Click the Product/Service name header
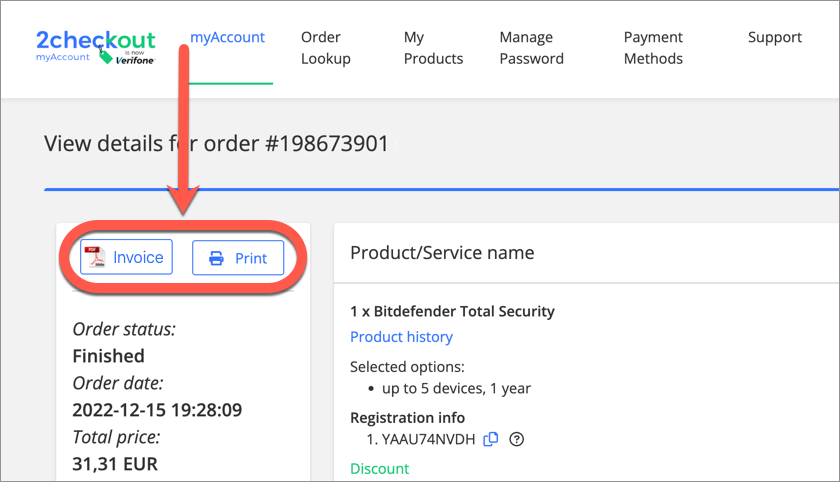Viewport: 840px width, 482px height. tap(442, 252)
